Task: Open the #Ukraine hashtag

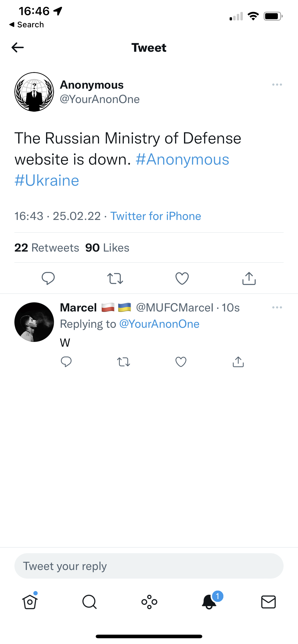Action: pyautogui.click(x=47, y=180)
